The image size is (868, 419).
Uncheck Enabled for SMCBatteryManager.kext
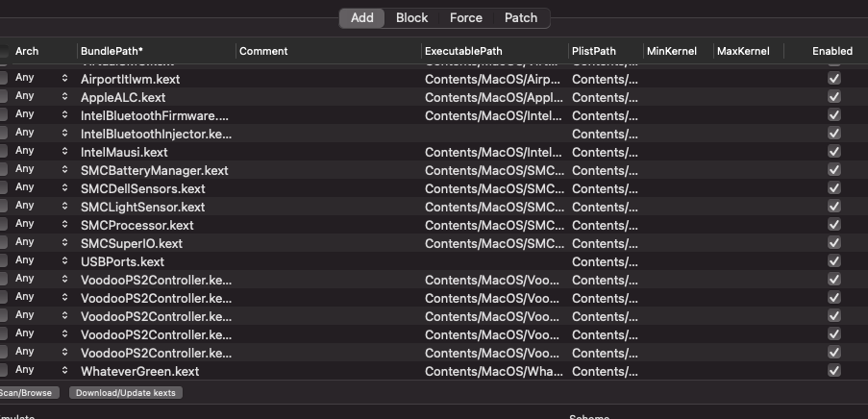pyautogui.click(x=833, y=170)
